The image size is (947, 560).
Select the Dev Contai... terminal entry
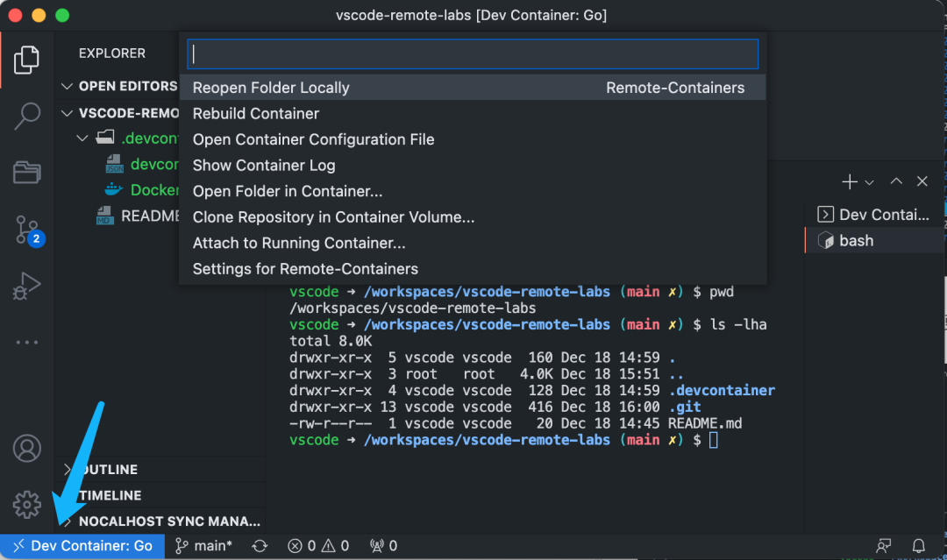[874, 214]
